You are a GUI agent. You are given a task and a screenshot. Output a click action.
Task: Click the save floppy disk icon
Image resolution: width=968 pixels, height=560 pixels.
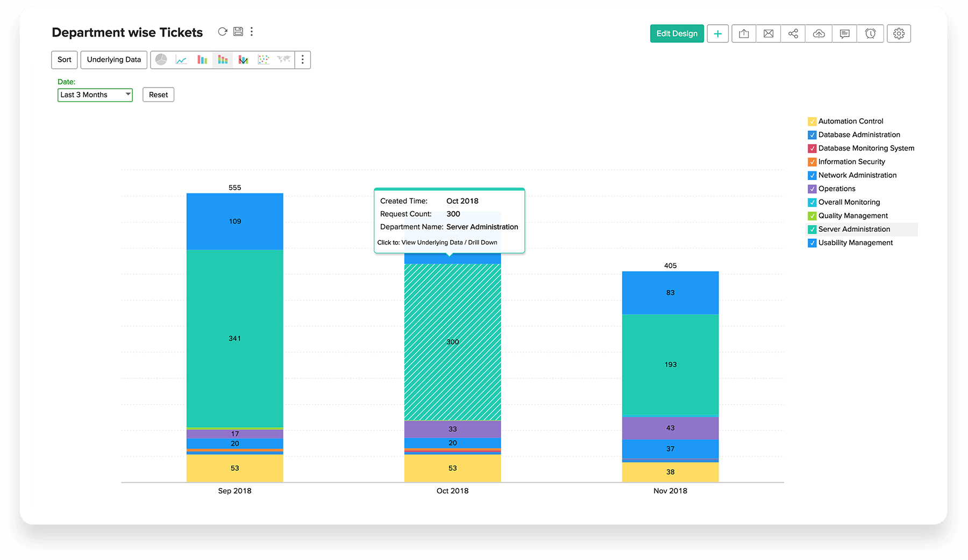point(238,32)
